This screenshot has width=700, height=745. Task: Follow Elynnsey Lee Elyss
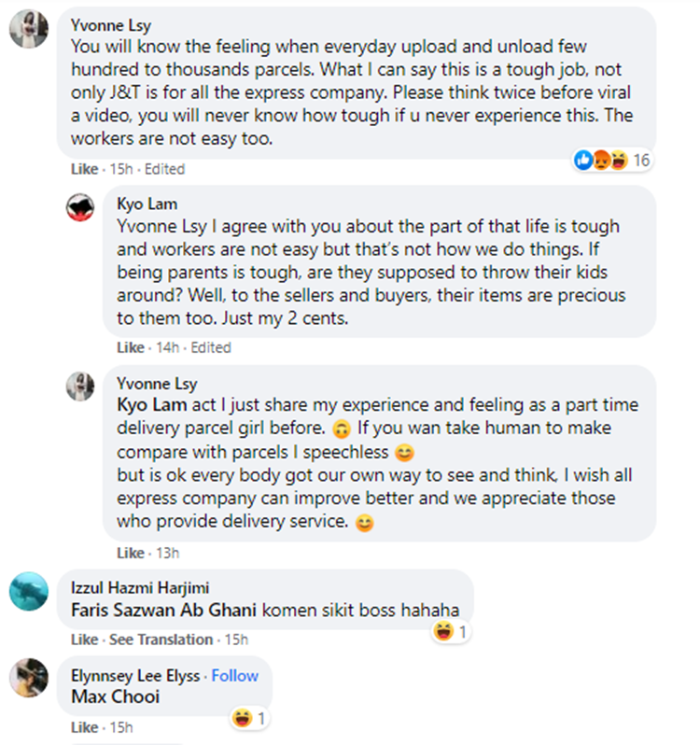pyautogui.click(x=234, y=676)
